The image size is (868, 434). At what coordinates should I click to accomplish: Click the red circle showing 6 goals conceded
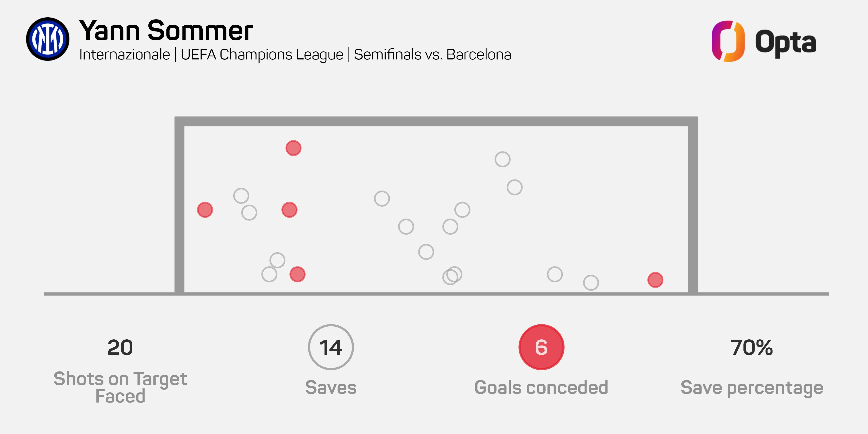[541, 347]
